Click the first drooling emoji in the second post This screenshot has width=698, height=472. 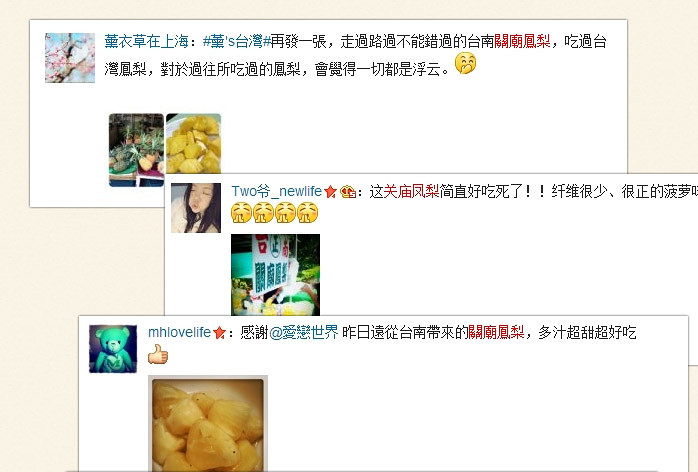pyautogui.click(x=241, y=212)
